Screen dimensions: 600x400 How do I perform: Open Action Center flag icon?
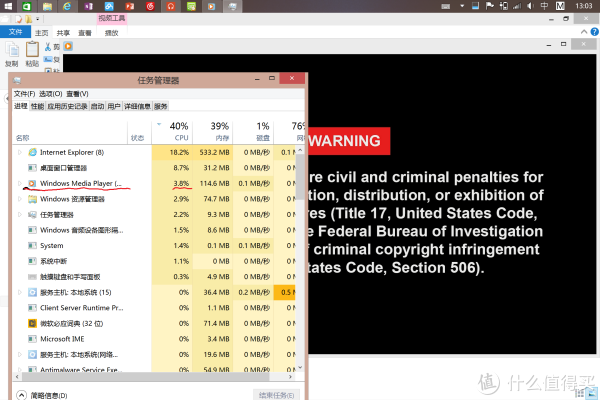489,6
